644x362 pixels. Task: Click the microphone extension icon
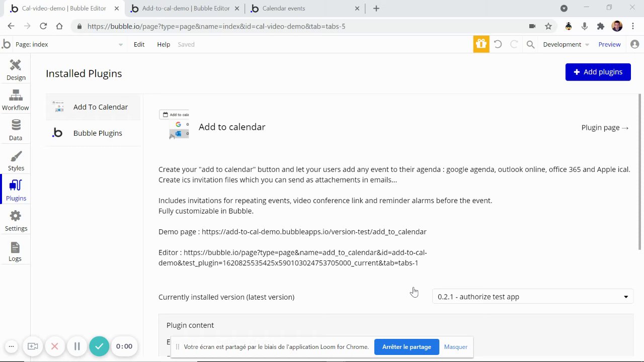(x=584, y=26)
